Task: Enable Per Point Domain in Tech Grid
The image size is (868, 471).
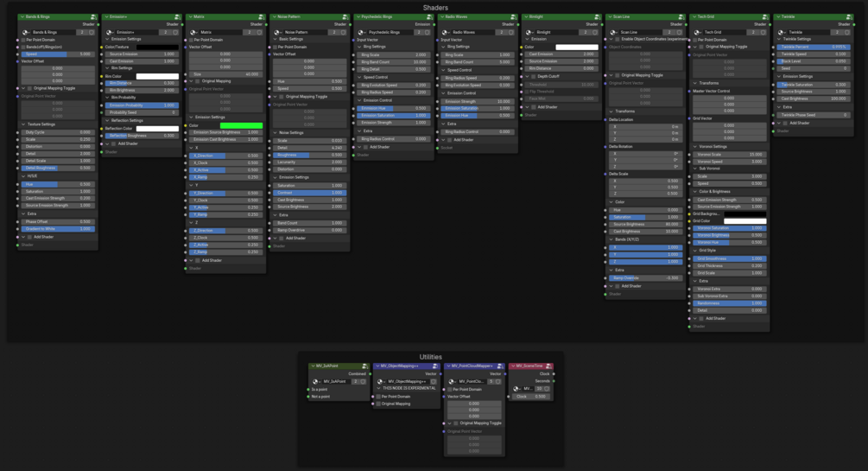Action: [694, 40]
